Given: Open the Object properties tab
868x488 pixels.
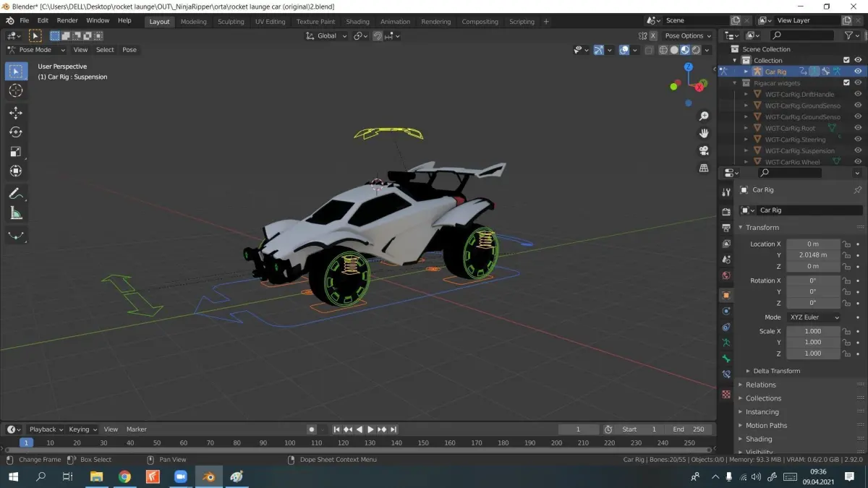Looking at the screenshot, I should (726, 295).
